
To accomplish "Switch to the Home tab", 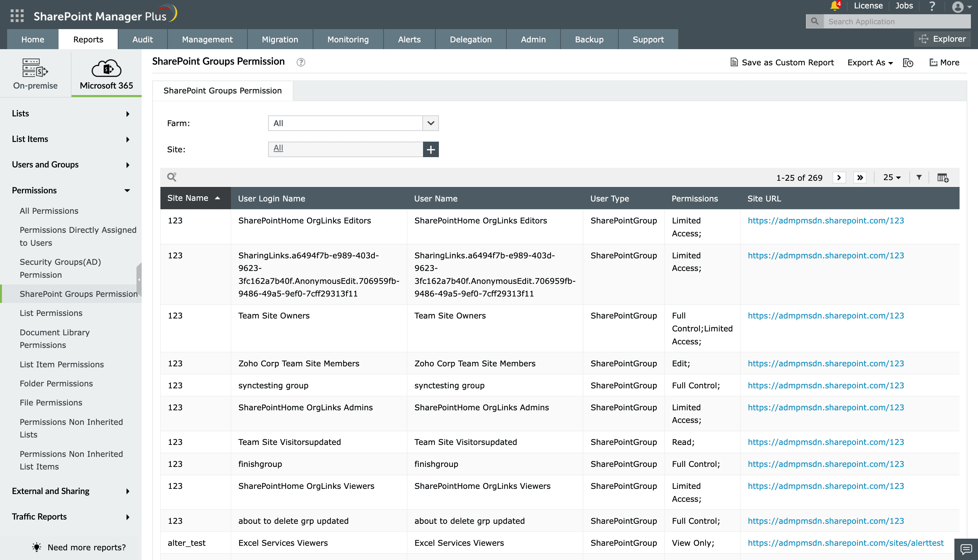I will point(33,39).
